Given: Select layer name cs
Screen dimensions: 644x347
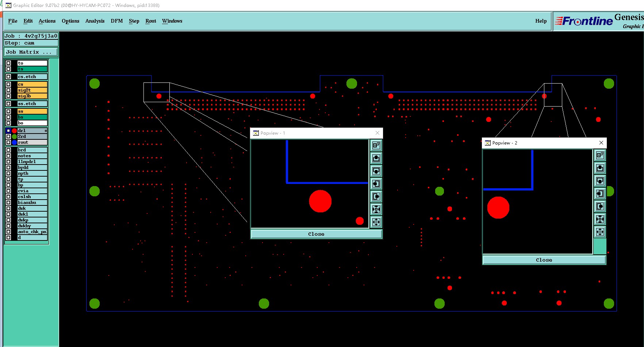Looking at the screenshot, I should [x=32, y=84].
